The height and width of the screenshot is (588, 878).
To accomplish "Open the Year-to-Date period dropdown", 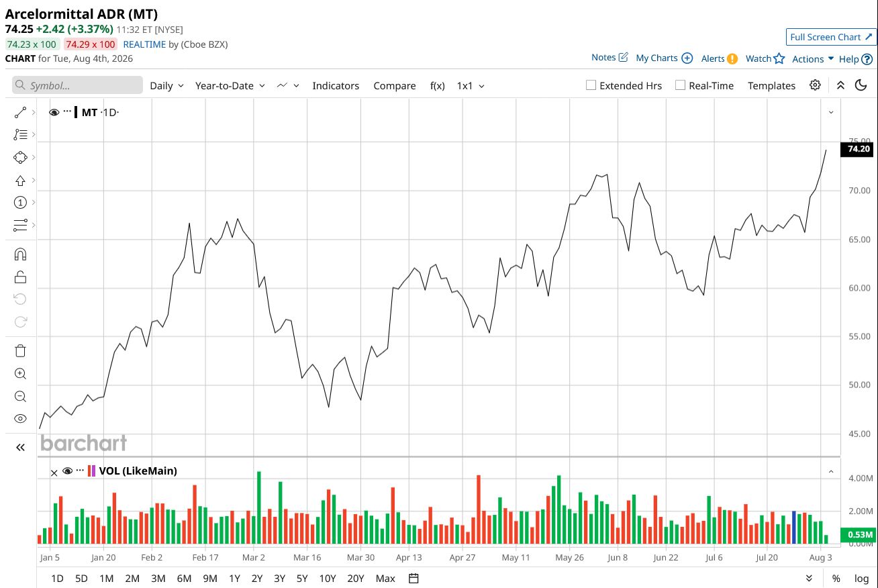I will tap(230, 85).
